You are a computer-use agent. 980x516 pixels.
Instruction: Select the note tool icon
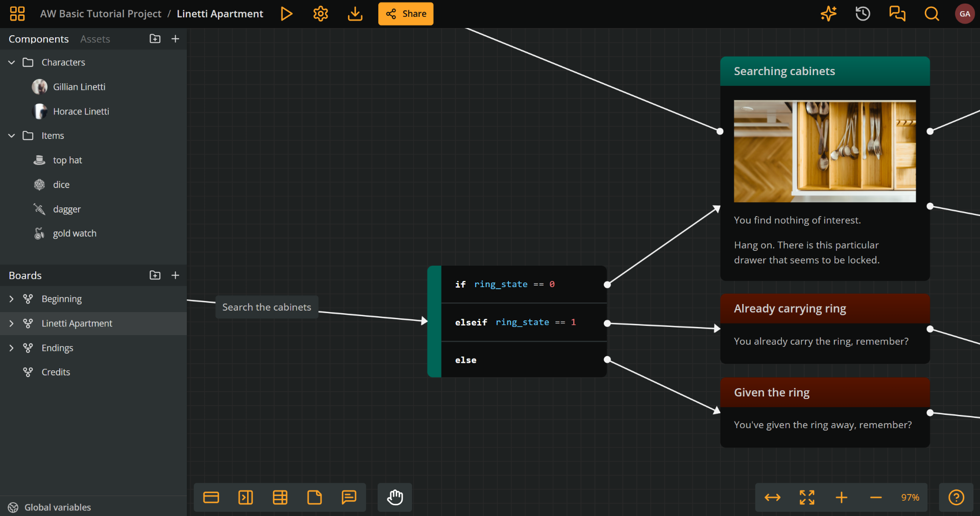pos(314,497)
